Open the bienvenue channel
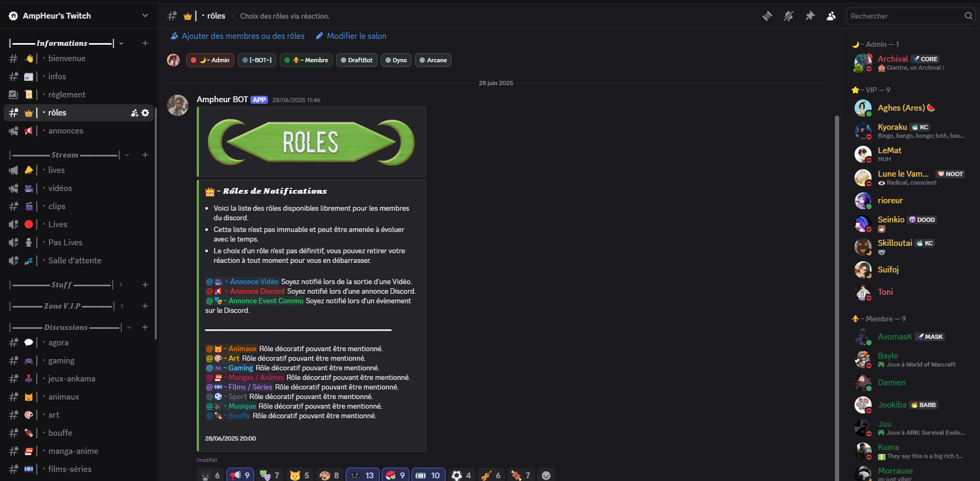980x481 pixels. click(x=79, y=59)
